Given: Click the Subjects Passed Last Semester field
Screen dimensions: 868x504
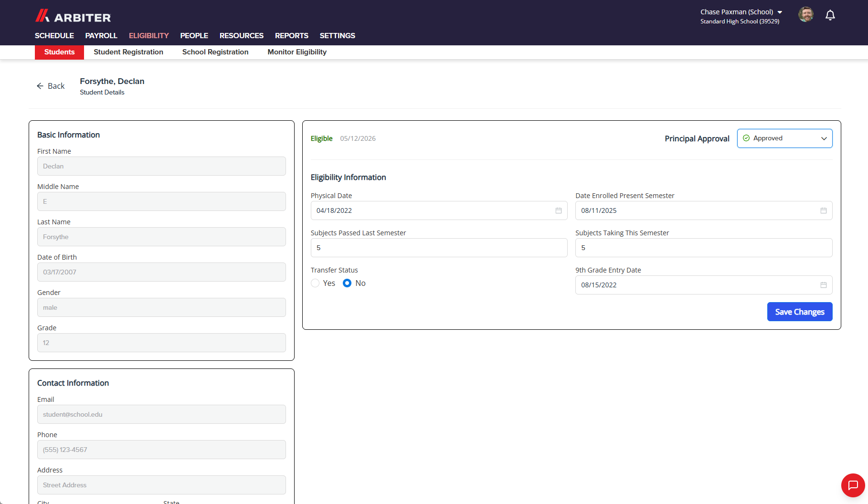Looking at the screenshot, I should point(439,248).
